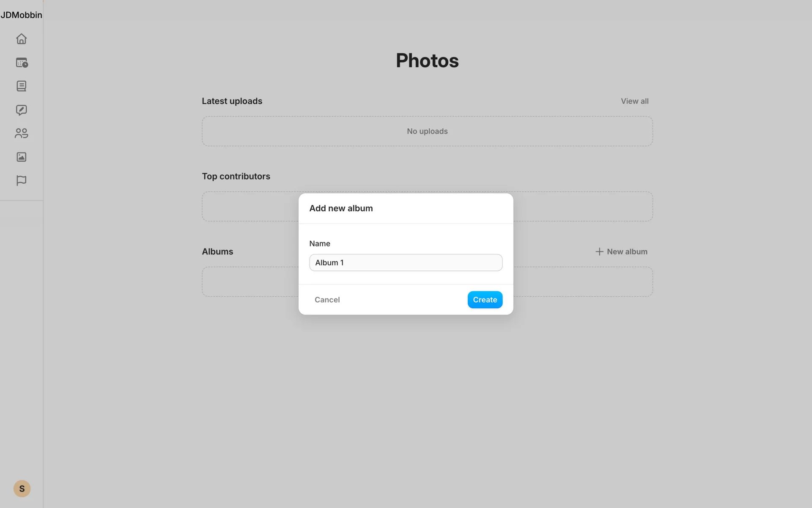Open the chat compose icon in sidebar

(21, 110)
